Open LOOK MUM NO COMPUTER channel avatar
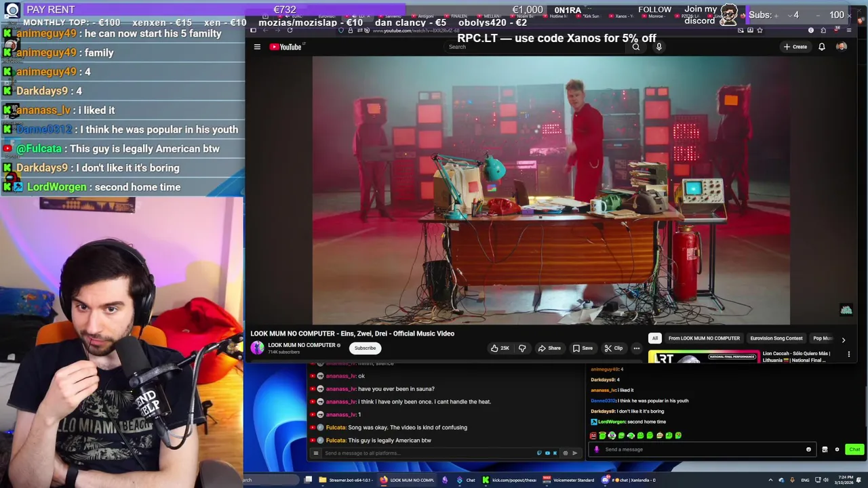The image size is (868, 488). (x=257, y=348)
